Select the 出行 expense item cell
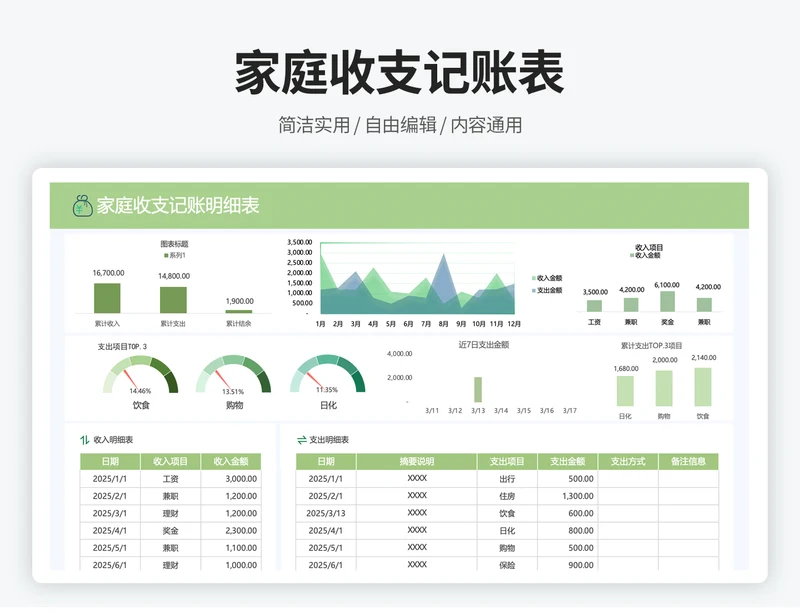Screen dimensions: 800x616 pyautogui.click(x=507, y=479)
